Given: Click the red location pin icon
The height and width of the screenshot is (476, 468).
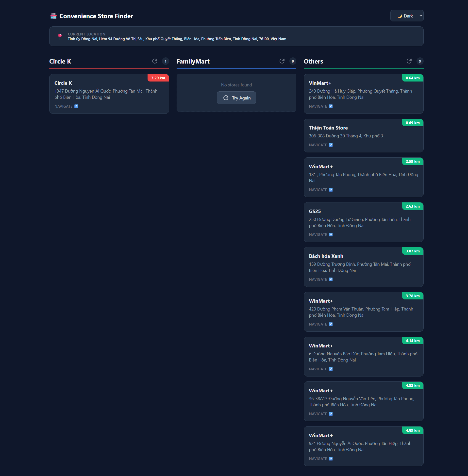Looking at the screenshot, I should (x=60, y=36).
